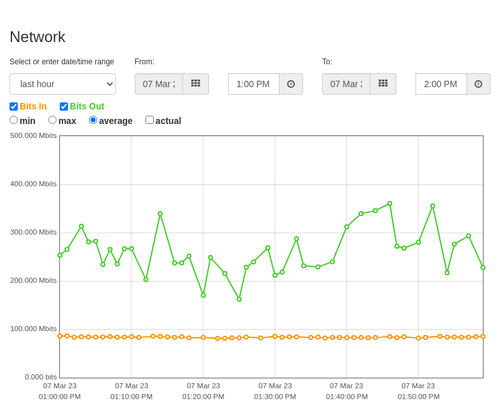Click the 100.000 Mbits axis label
This screenshot has width=500, height=403.
click(x=33, y=329)
